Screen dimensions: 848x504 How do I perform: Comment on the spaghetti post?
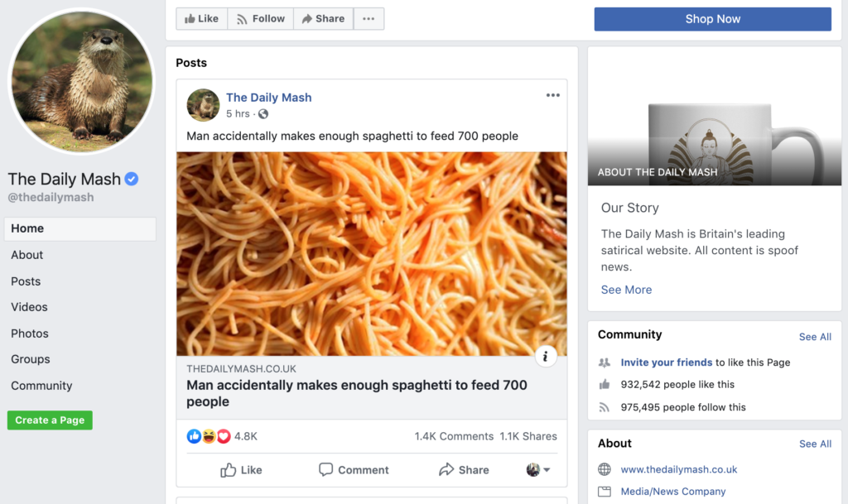click(354, 470)
